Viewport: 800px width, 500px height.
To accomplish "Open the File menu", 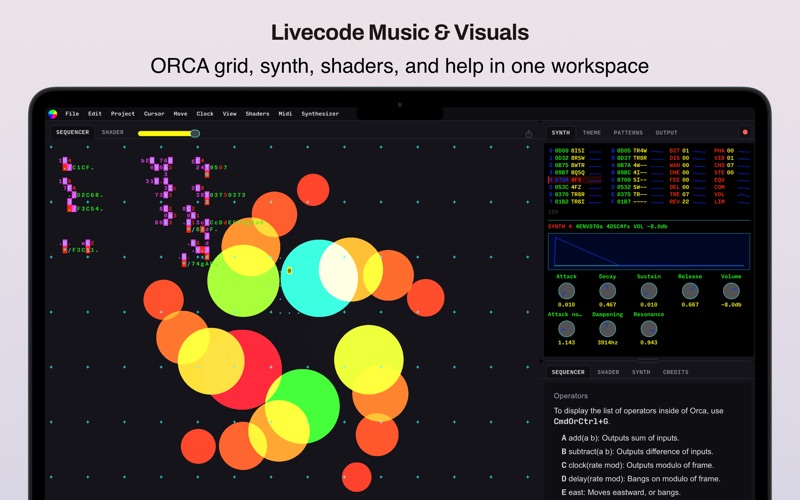I will (72, 114).
